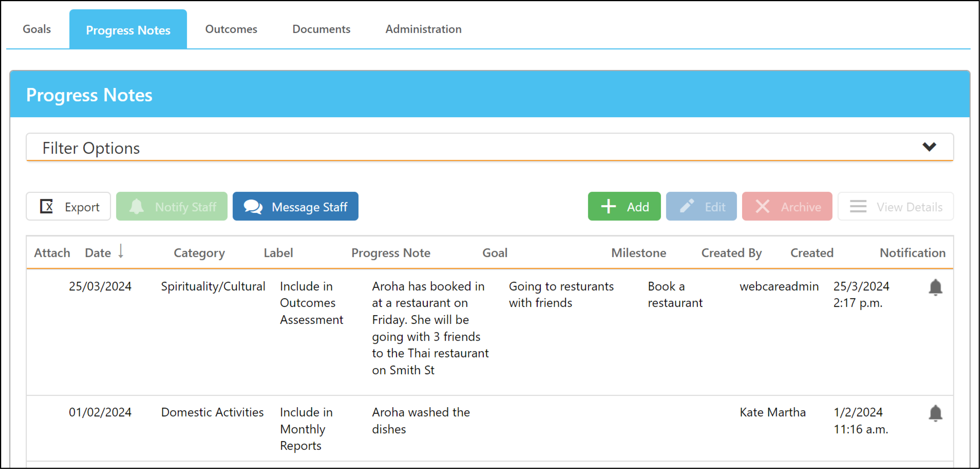Select the Spirituality/Cultural note row
This screenshot has height=469, width=980.
coord(490,332)
